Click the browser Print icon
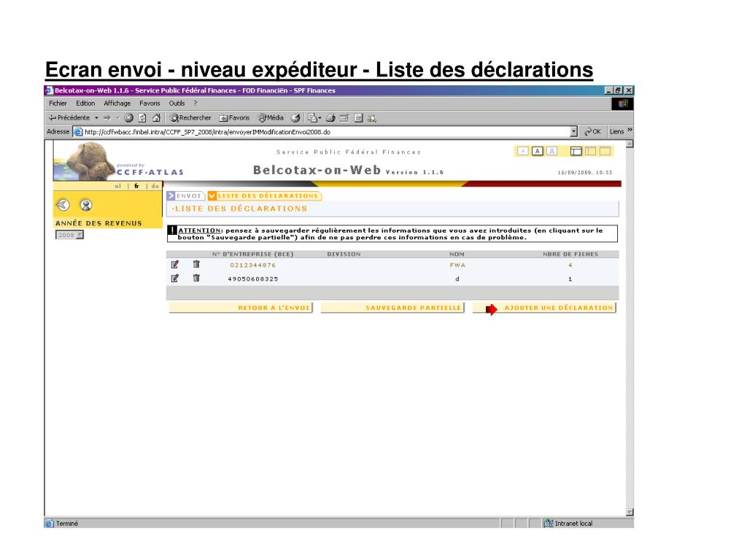Viewport: 747px width, 560px height. 330,117
